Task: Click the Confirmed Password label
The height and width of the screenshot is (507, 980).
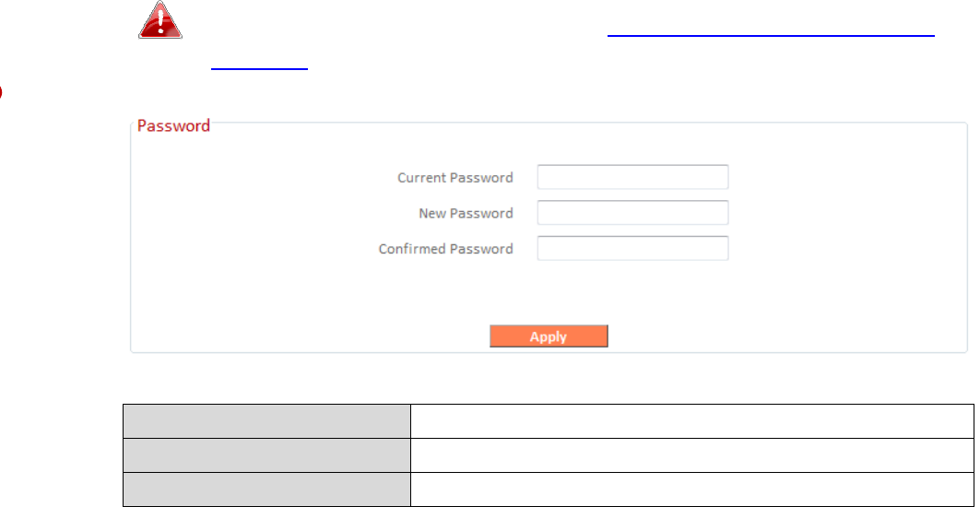Action: pyautogui.click(x=445, y=249)
